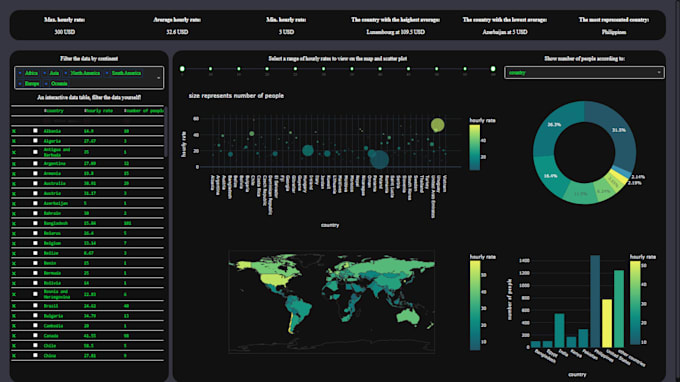680x382 pixels.
Task: Expand the continent filter dropdown arrow
Action: [x=159, y=78]
